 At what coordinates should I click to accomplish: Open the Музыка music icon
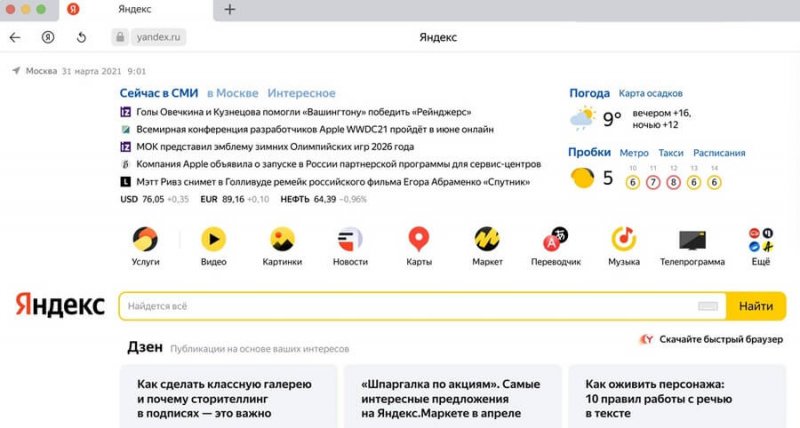coord(624,239)
